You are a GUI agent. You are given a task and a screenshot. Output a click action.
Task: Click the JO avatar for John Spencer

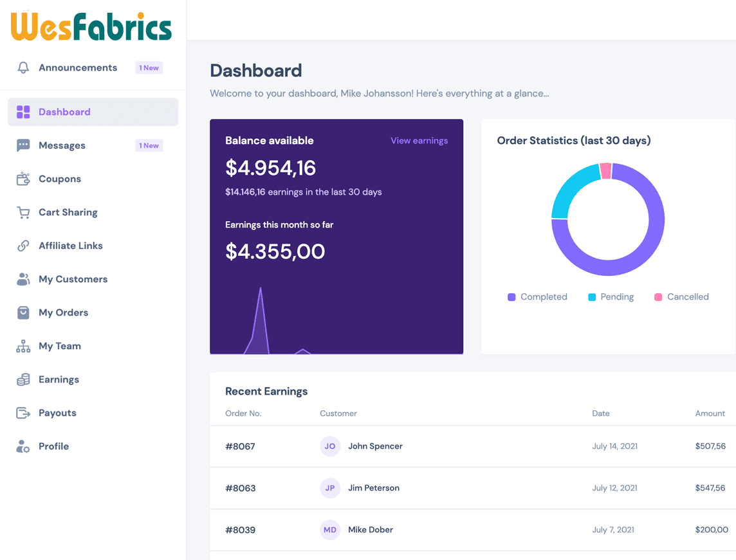[x=330, y=446]
